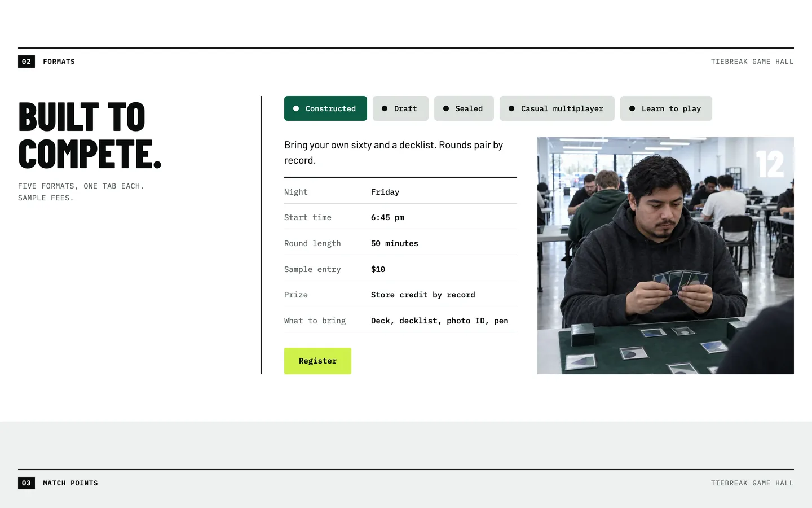This screenshot has width=812, height=508.
Task: Open the card player photo
Action: pos(665,256)
